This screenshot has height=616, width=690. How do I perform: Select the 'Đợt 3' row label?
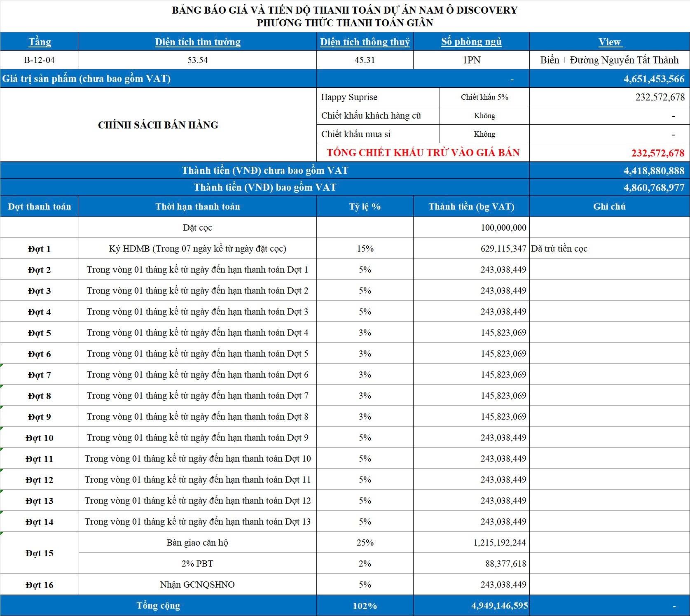click(x=40, y=291)
